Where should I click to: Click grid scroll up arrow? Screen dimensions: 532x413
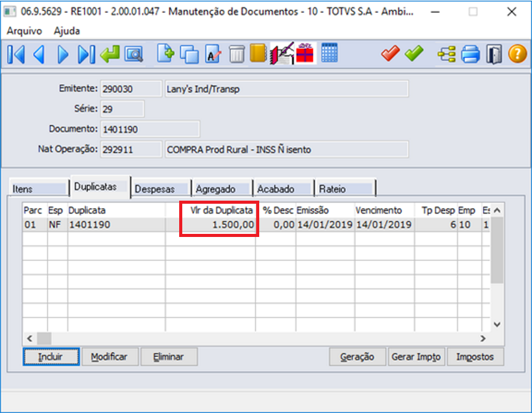(x=497, y=211)
